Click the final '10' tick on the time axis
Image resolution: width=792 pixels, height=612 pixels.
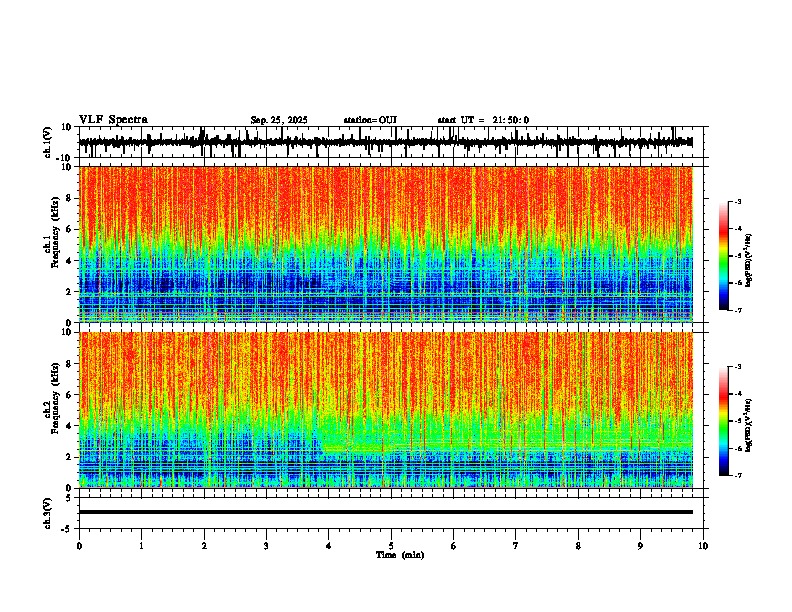click(x=703, y=546)
